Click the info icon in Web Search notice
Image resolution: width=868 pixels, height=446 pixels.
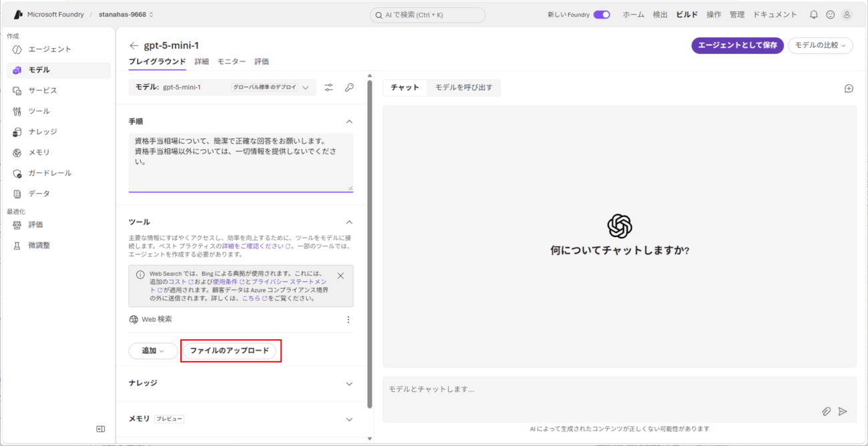pyautogui.click(x=140, y=274)
